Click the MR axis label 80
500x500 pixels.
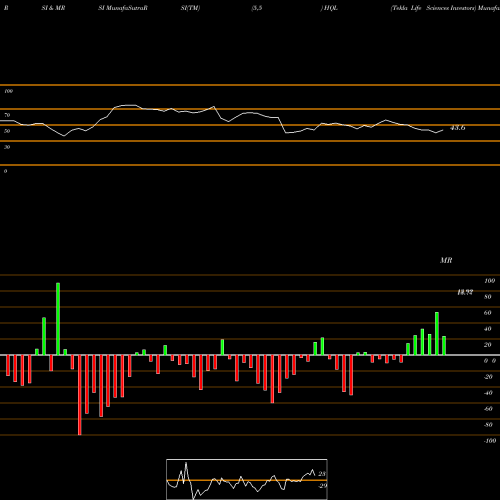coord(488,297)
